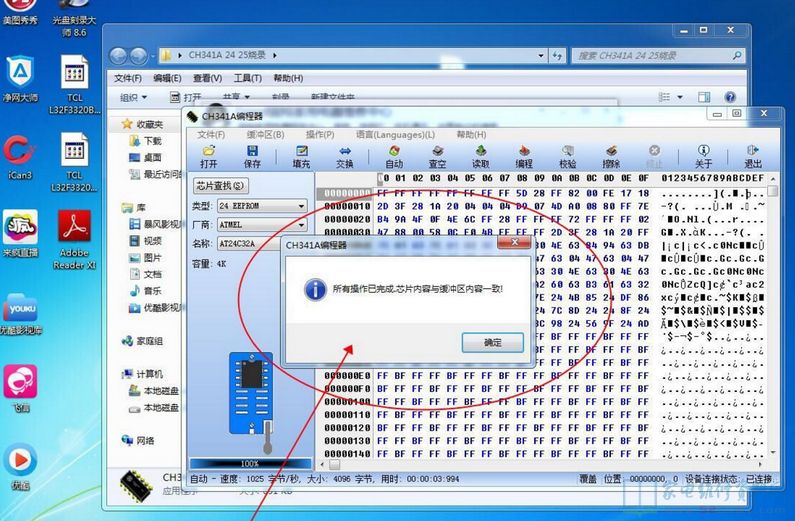Open the 类型 24 EEPROM dropdown
The image size is (795, 521).
click(x=301, y=206)
